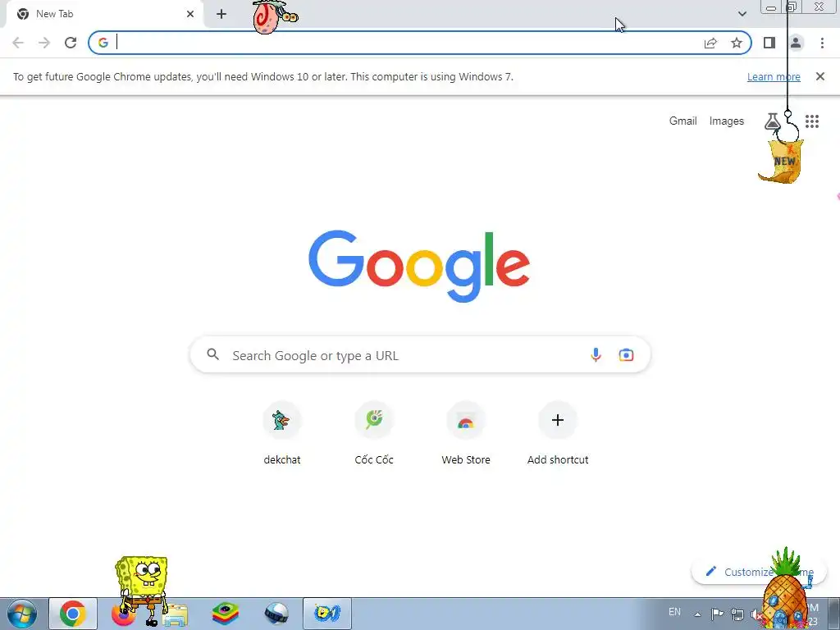Click the magnifier icon in search box
Viewport: 840px width, 630px height.
click(213, 354)
